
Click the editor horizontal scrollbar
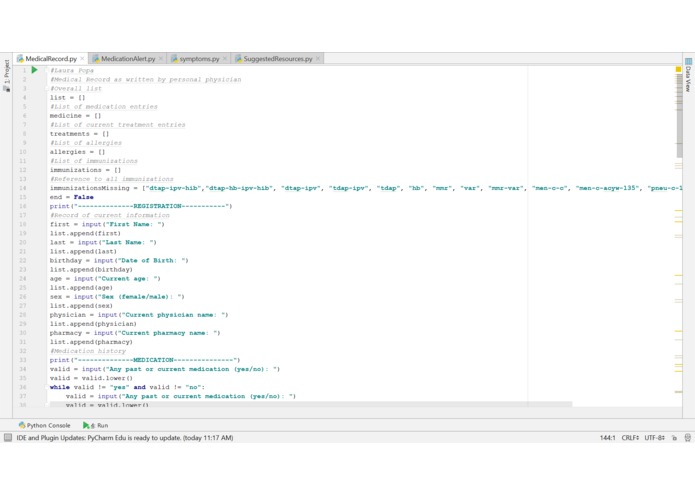[310, 404]
